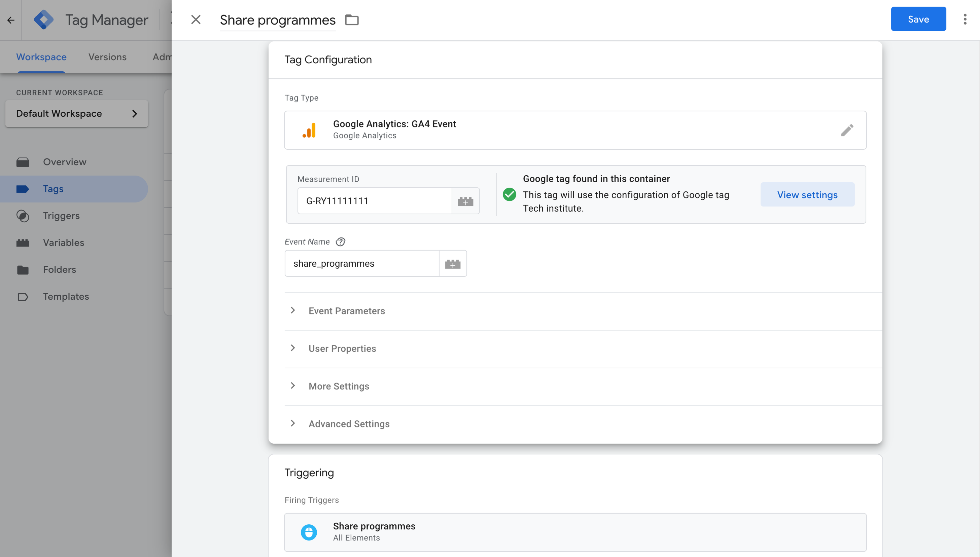
Task: Click the CURRENT WORKSPACE label
Action: pyautogui.click(x=60, y=92)
